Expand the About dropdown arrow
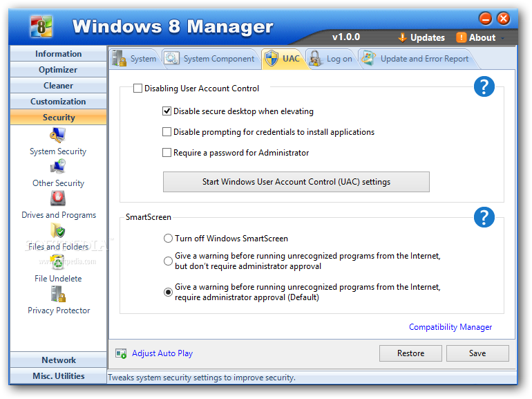 [x=502, y=38]
